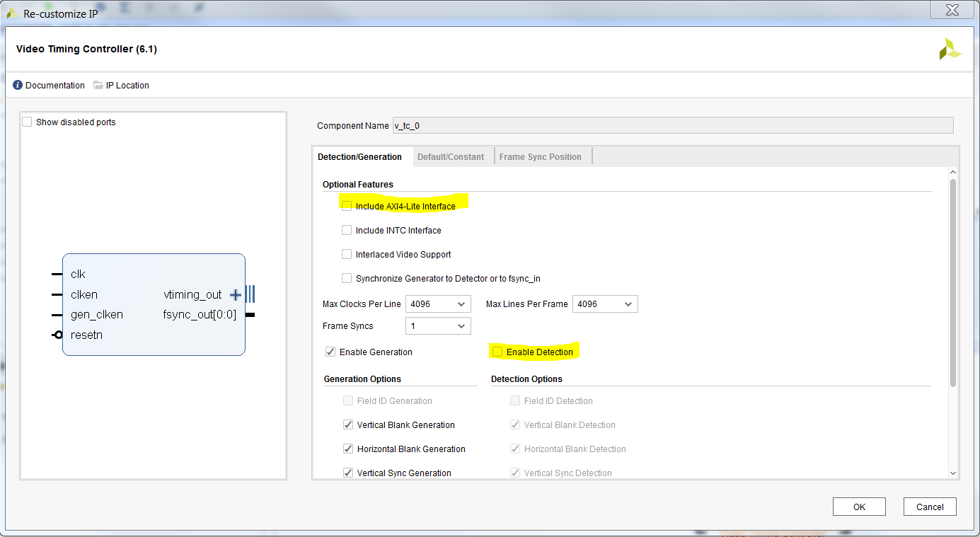Open the Frame Sync Position tab
This screenshot has height=537, width=980.
coord(540,156)
